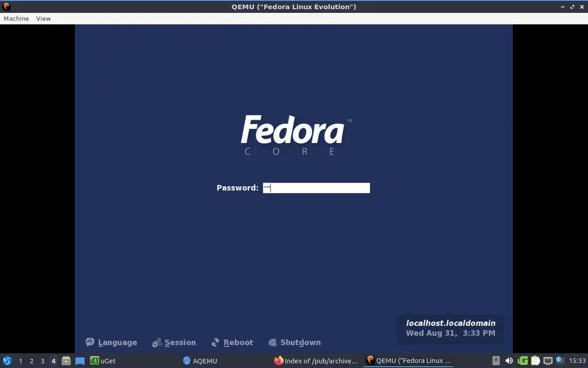Open the volume speaker tray icon
This screenshot has height=368, width=588.
point(509,361)
